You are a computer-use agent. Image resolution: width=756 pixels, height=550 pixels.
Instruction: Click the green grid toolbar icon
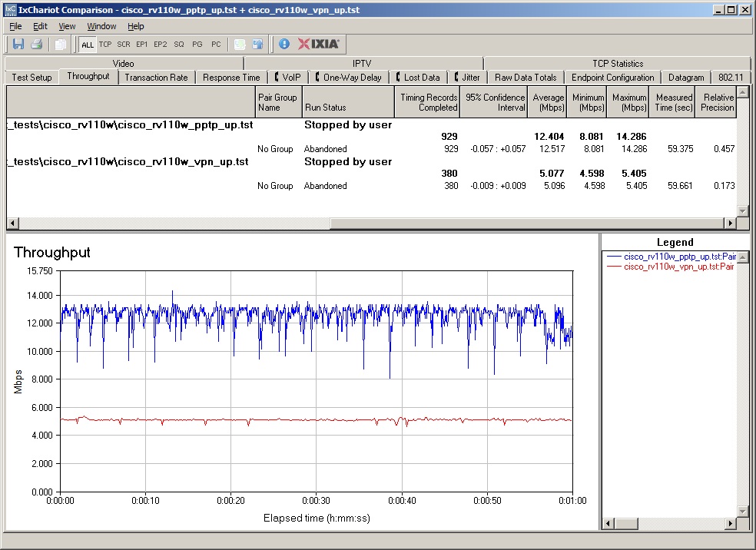tap(240, 45)
